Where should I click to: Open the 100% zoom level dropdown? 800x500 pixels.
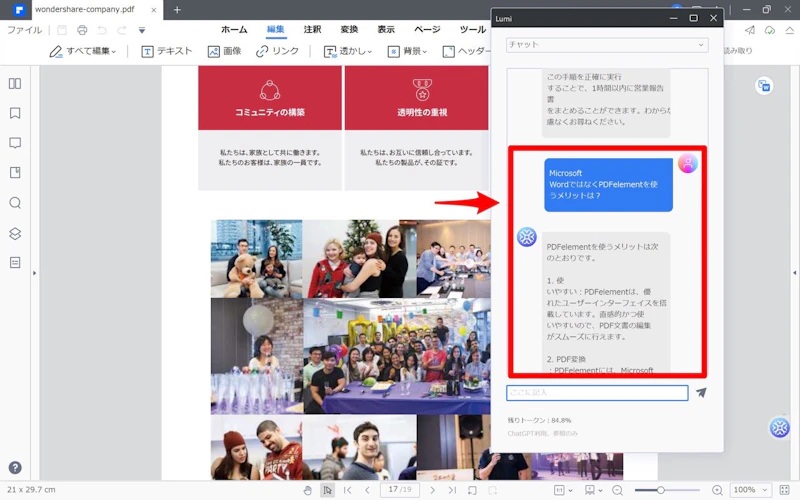click(750, 490)
